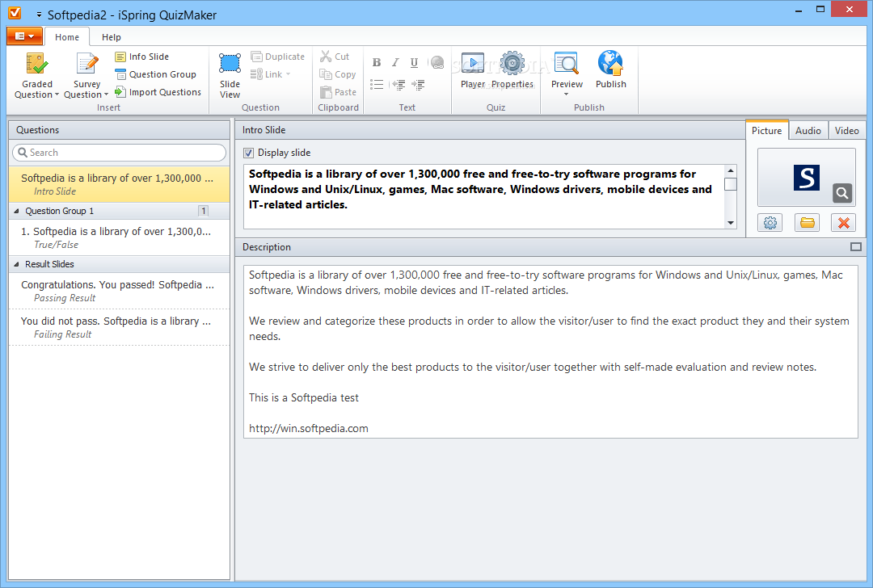This screenshot has height=588, width=873.
Task: Toggle underline text formatting
Action: [x=414, y=62]
